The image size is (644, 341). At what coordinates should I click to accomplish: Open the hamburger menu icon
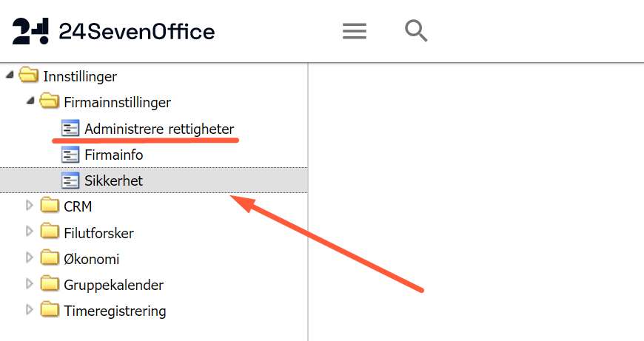click(355, 31)
